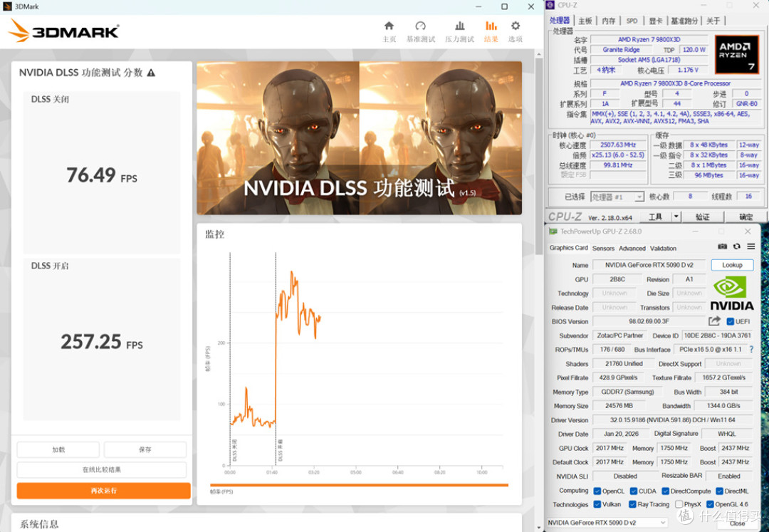Toggle the Vulkan checkbox

[597, 504]
